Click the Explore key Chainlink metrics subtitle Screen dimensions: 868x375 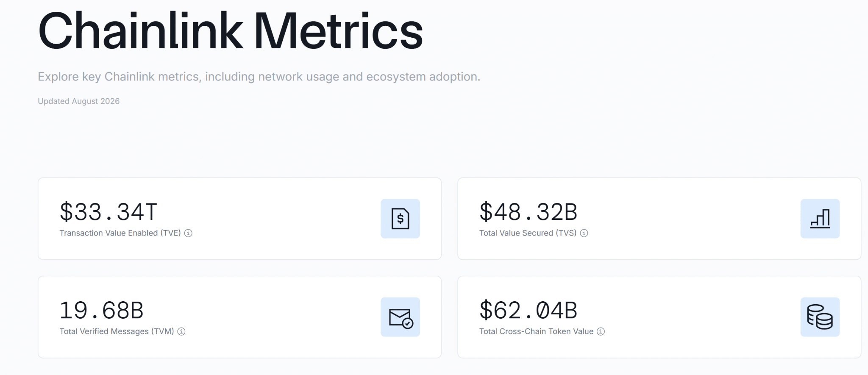click(x=259, y=77)
